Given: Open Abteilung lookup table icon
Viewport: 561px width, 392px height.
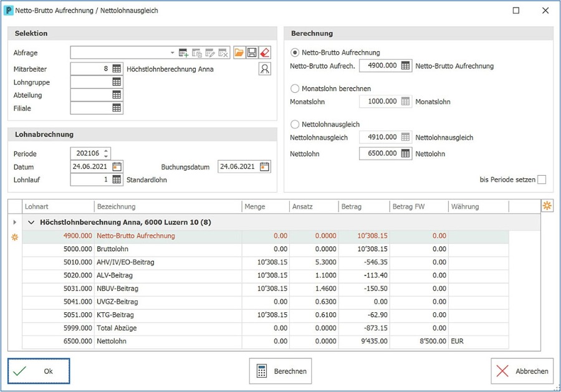Looking at the screenshot, I should click(117, 95).
